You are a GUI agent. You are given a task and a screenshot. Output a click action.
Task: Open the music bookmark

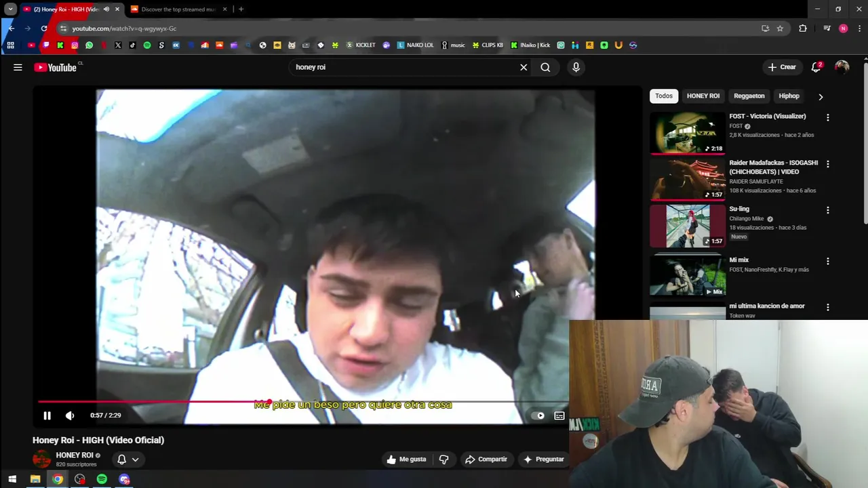pos(453,45)
